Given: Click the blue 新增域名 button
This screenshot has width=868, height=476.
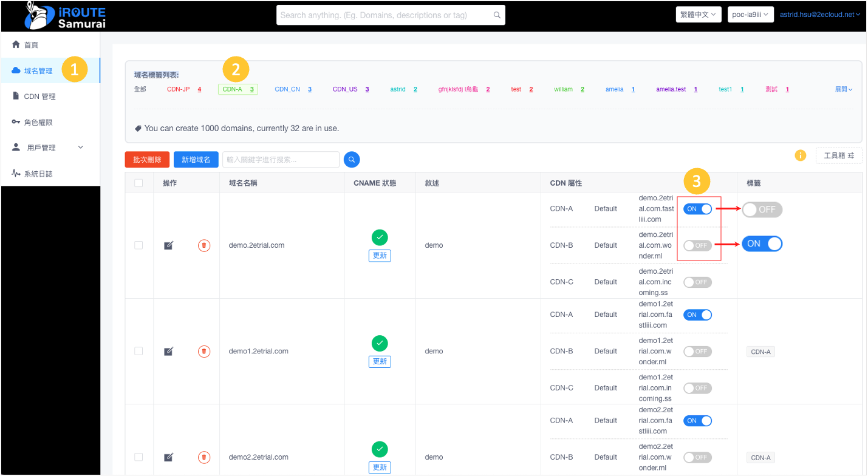Looking at the screenshot, I should 196,160.
